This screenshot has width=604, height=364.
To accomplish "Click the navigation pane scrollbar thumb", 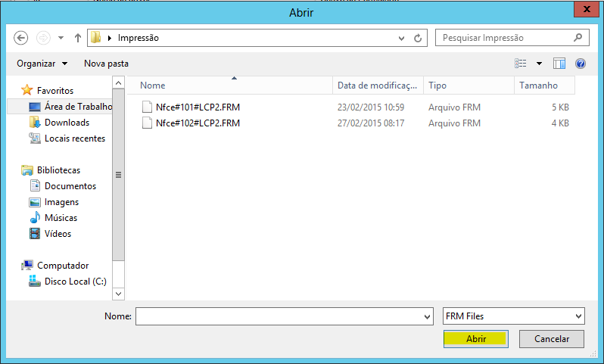I will coord(118,175).
